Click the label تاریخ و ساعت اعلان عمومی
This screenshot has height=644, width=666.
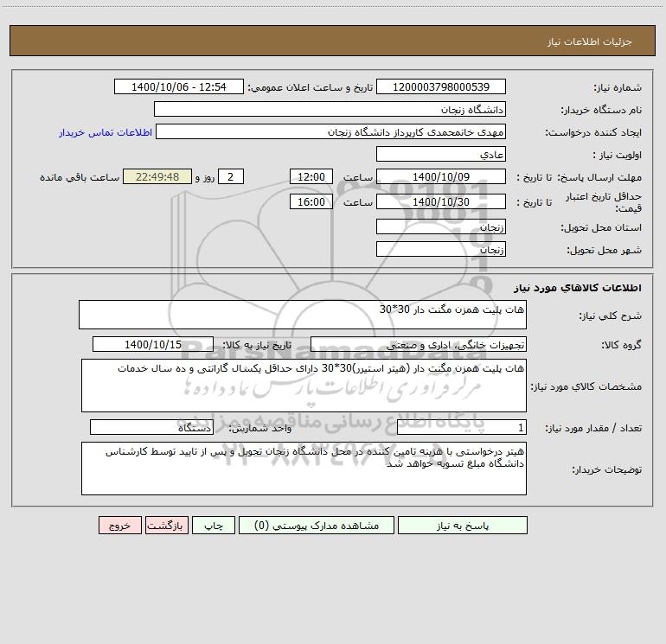(x=311, y=87)
